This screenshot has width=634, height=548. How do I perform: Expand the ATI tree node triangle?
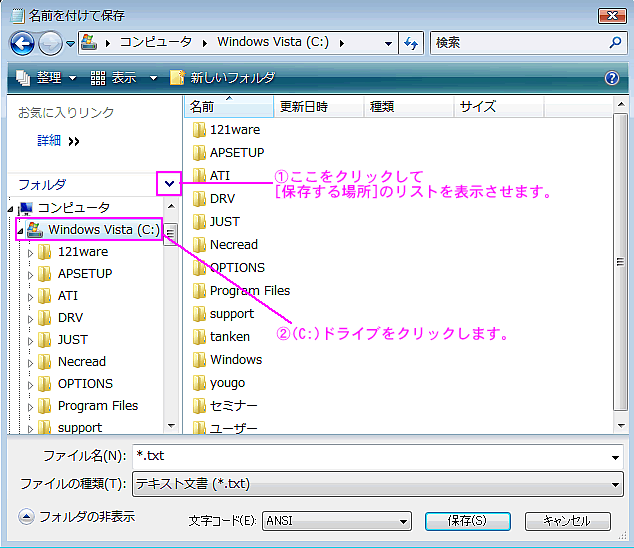click(30, 297)
